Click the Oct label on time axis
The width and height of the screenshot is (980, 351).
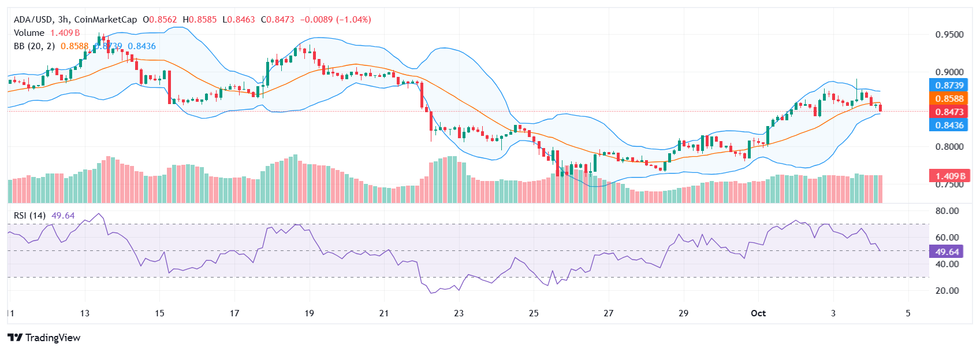pos(758,313)
